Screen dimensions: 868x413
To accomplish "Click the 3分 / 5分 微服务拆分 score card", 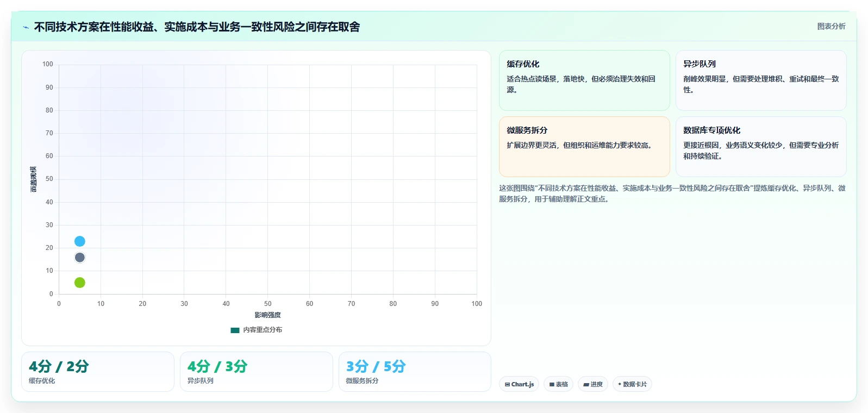I will (x=415, y=372).
